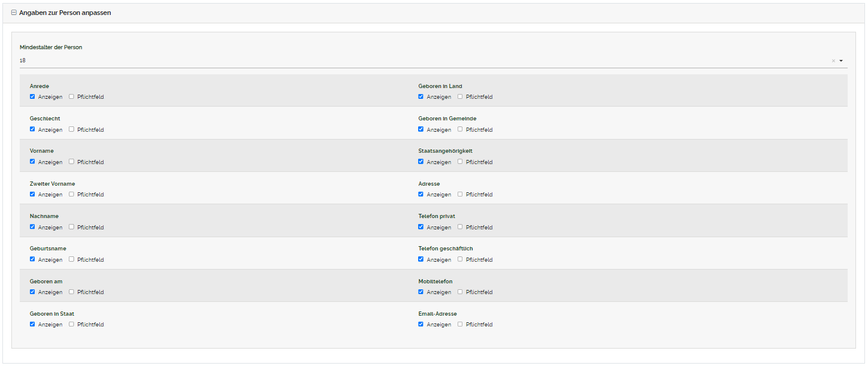Uncheck Anzeigen for Telefon privat
Viewport: 868px width, 366px height.
point(421,227)
